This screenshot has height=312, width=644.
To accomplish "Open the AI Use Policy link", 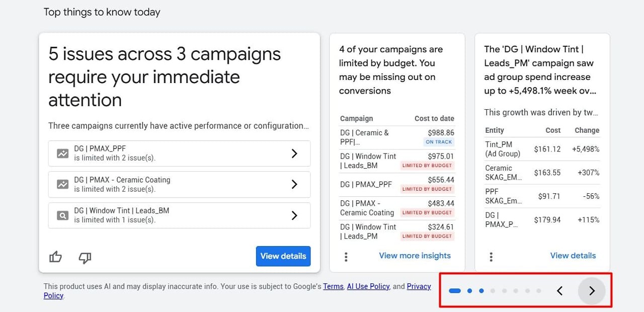I will [x=368, y=286].
